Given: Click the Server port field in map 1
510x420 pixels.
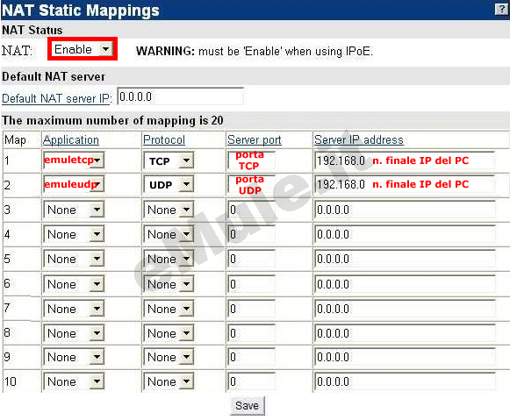Looking at the screenshot, I should pyautogui.click(x=251, y=160).
